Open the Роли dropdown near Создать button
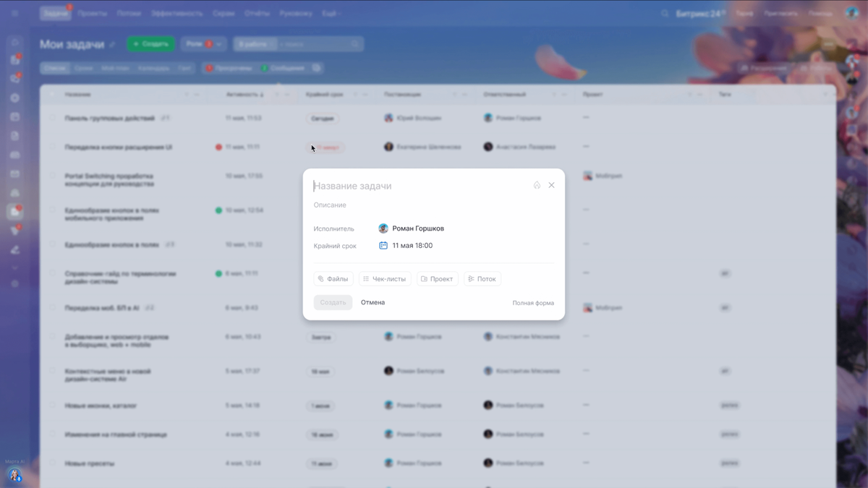The height and width of the screenshot is (488, 868). (203, 43)
